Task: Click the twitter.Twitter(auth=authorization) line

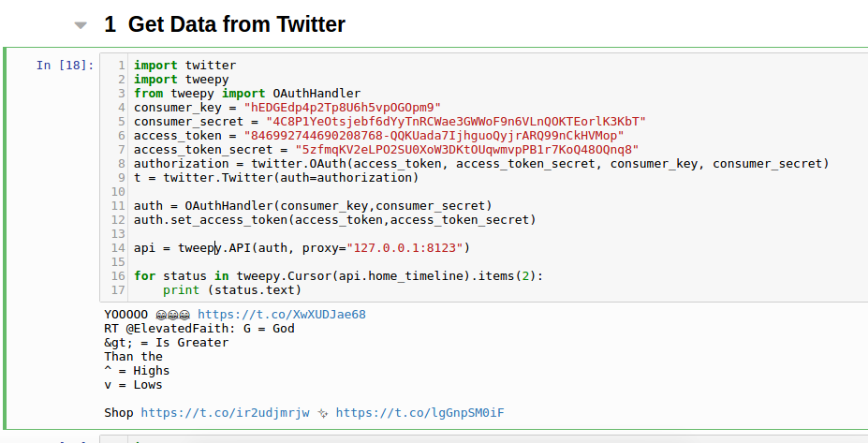Action: [276, 178]
